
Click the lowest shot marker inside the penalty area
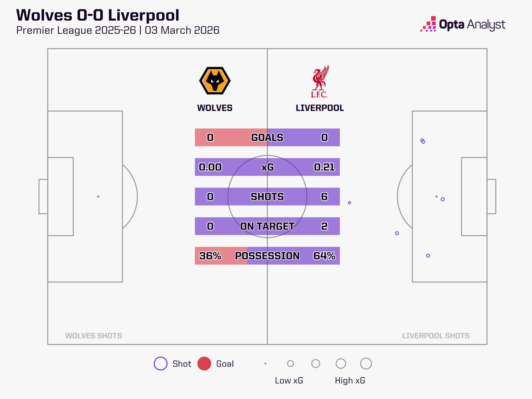428,256
